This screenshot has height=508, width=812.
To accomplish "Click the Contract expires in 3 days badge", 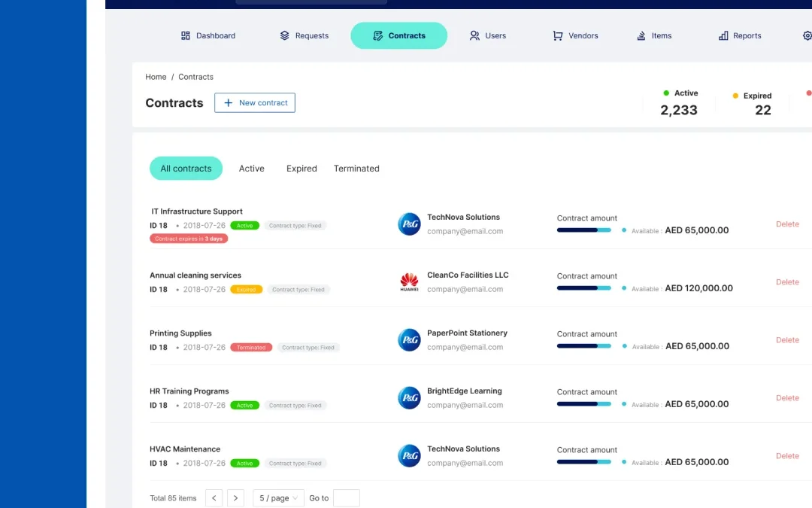I will pos(189,239).
